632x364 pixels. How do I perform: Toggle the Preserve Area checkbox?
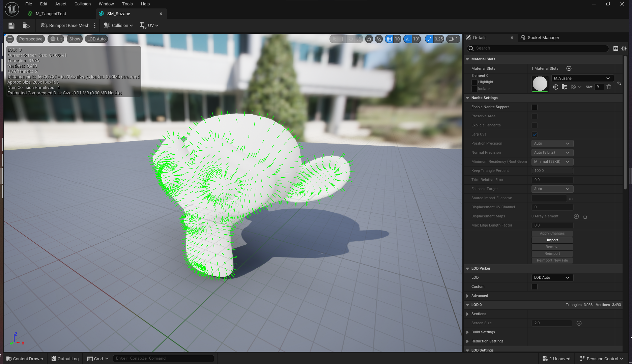(x=535, y=116)
